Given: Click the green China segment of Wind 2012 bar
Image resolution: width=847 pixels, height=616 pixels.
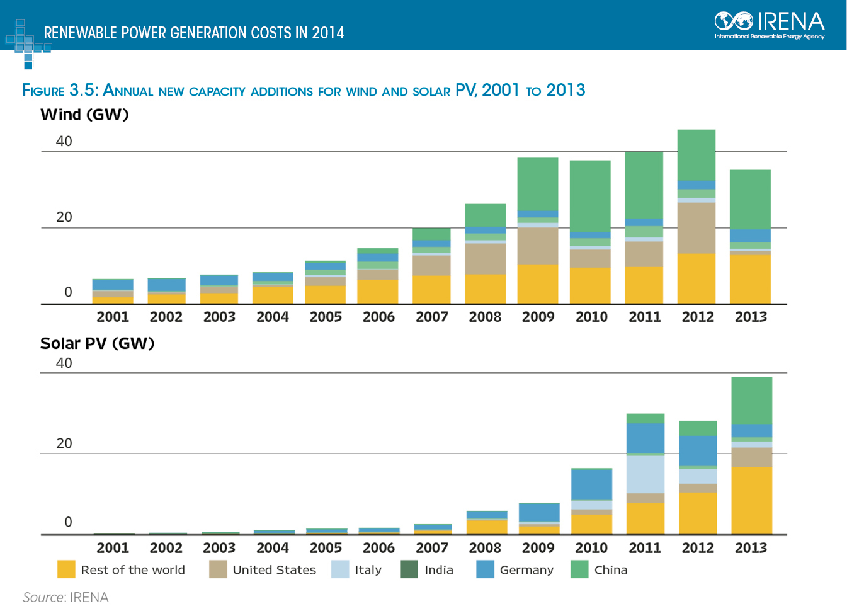Looking at the screenshot, I should pos(696,155).
